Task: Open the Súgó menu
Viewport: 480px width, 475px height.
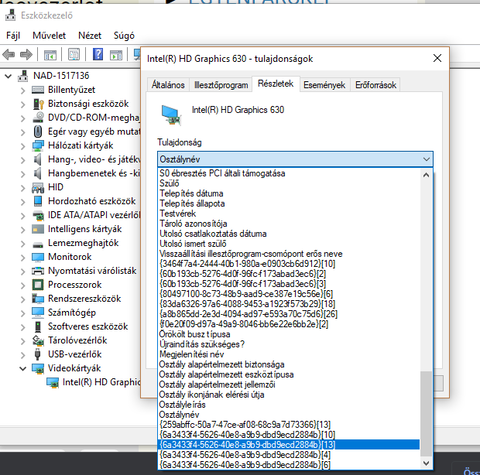Action: pyautogui.click(x=124, y=35)
